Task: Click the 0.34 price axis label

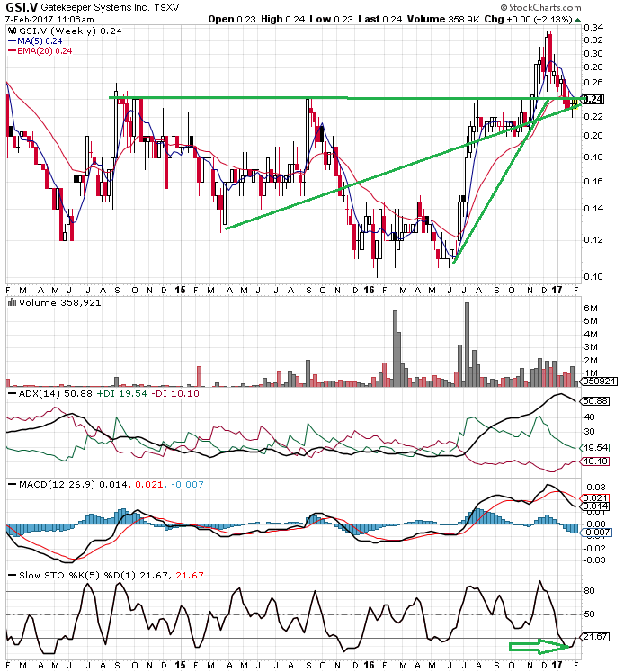Action: pyautogui.click(x=593, y=27)
